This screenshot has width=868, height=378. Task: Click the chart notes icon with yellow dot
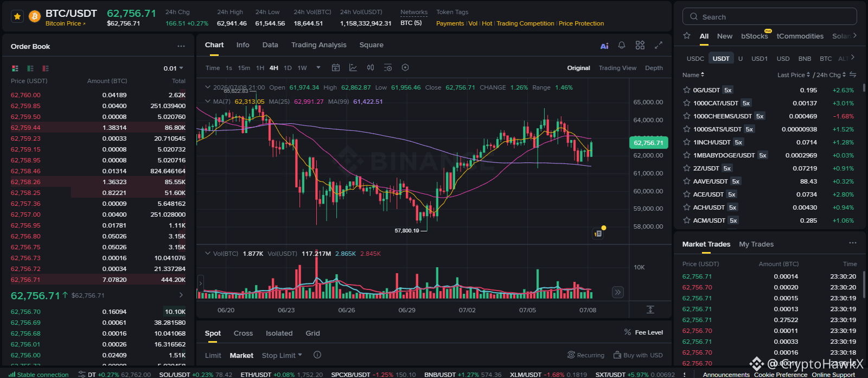pyautogui.click(x=598, y=233)
